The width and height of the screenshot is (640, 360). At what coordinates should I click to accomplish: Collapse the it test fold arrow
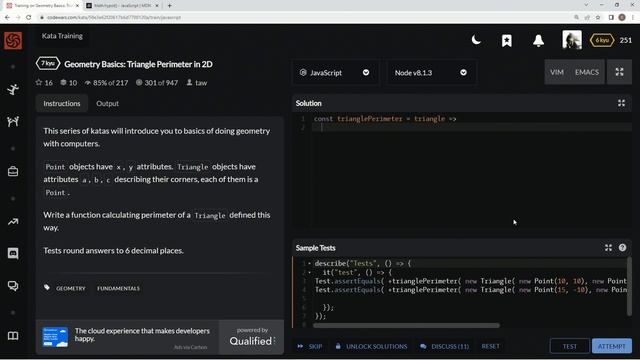point(309,272)
